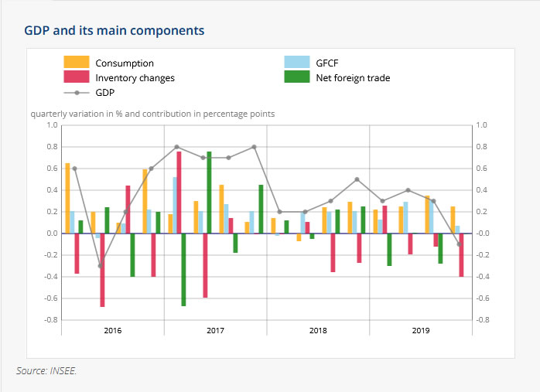
Task: Click the tallest green bar in 2017
Action: click(209, 193)
